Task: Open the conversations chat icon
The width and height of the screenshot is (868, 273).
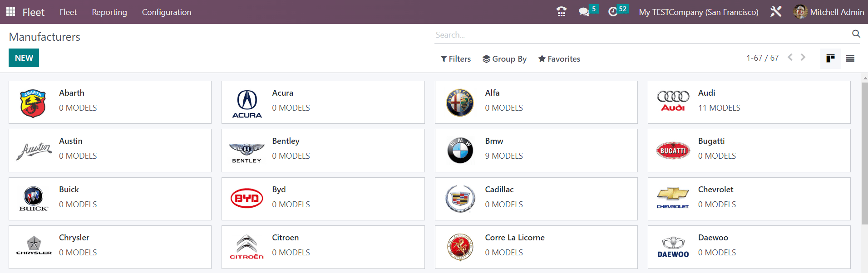Action: point(584,12)
